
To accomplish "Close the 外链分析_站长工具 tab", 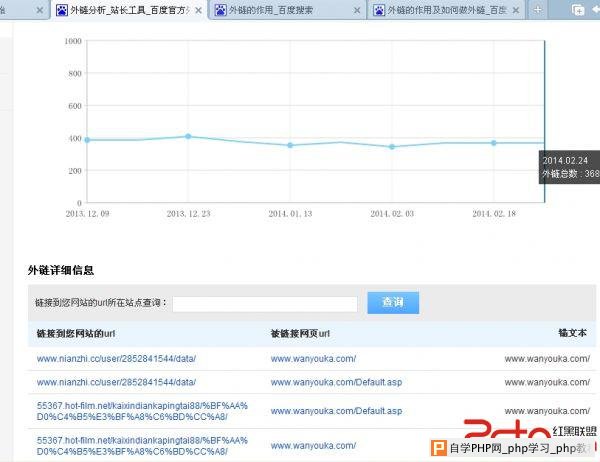I will 199,11.
